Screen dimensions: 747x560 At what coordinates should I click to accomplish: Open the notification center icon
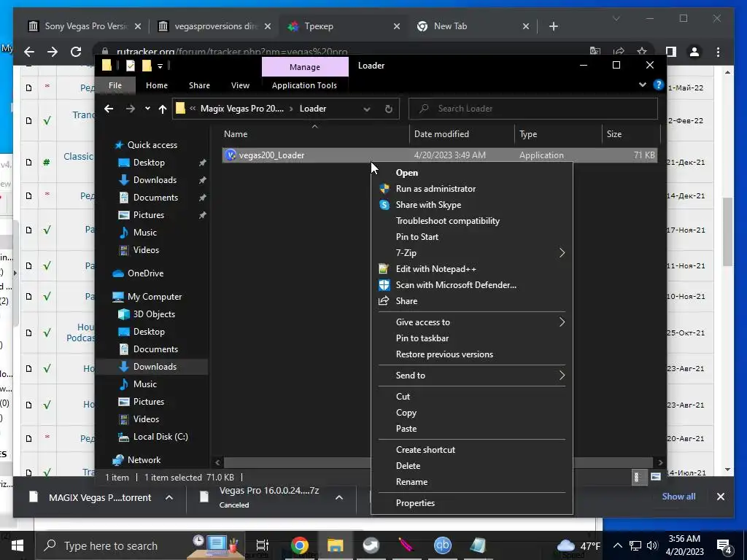point(724,545)
